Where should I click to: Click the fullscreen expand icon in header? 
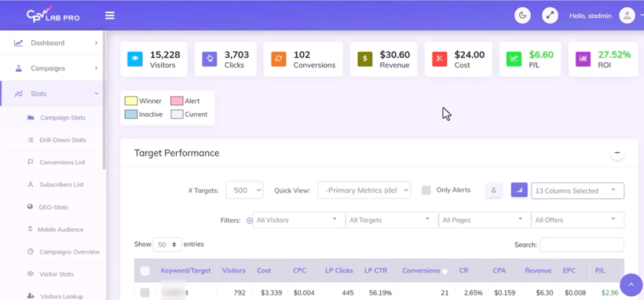tap(550, 16)
